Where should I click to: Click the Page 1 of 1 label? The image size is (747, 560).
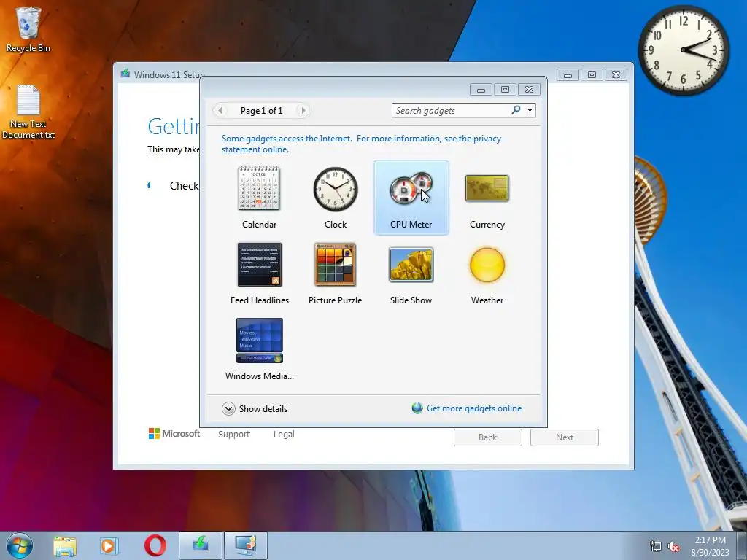pyautogui.click(x=262, y=111)
